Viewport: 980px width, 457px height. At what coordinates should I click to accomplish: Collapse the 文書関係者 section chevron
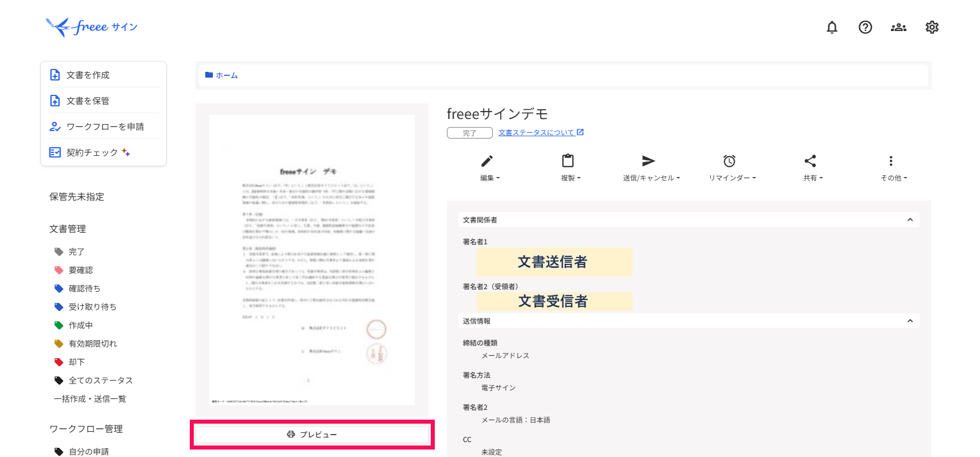(x=910, y=220)
